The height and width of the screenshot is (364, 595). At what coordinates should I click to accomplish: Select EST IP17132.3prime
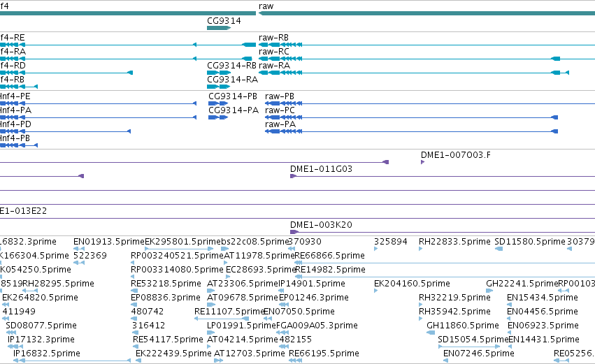click(x=15, y=347)
